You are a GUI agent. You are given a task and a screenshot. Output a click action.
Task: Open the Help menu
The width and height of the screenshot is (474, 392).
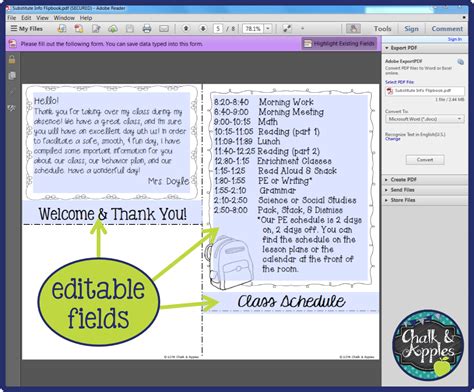[x=86, y=18]
